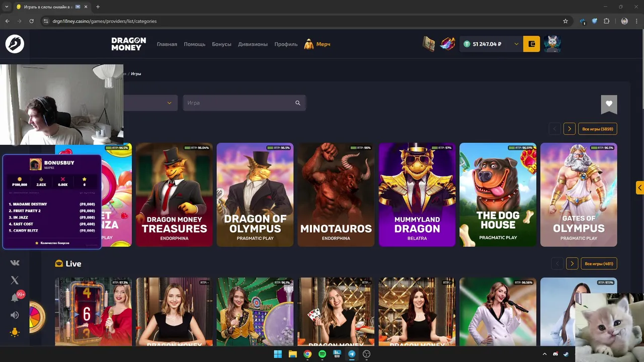Open Gates of Olympus game card

(579, 195)
